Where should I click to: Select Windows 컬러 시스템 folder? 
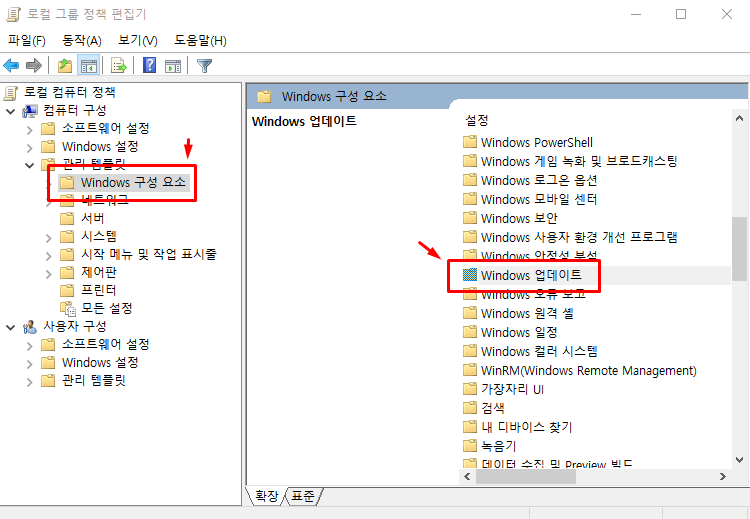click(x=539, y=351)
